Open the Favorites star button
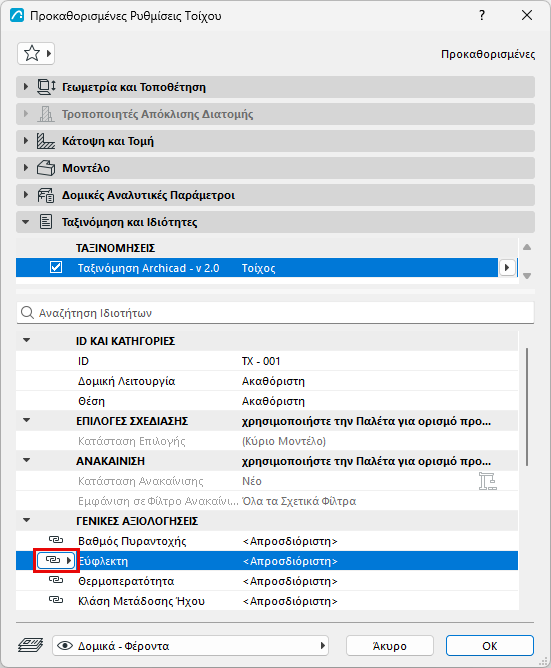Screen dimensions: 551x668 pyautogui.click(x=36, y=54)
